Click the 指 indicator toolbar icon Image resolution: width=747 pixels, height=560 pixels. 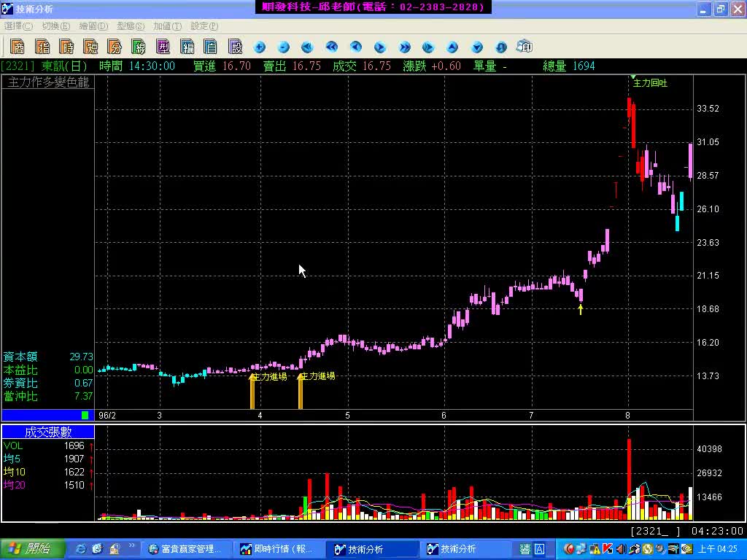(42, 47)
